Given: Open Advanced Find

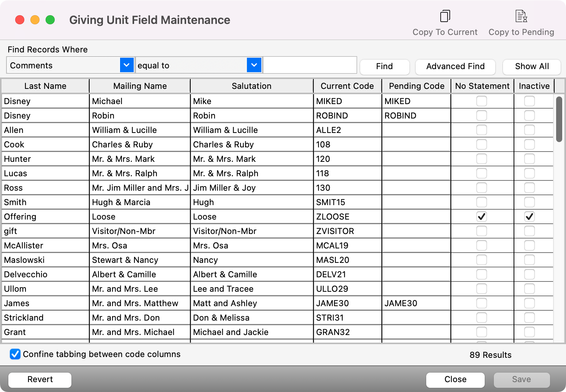Looking at the screenshot, I should click(x=455, y=66).
